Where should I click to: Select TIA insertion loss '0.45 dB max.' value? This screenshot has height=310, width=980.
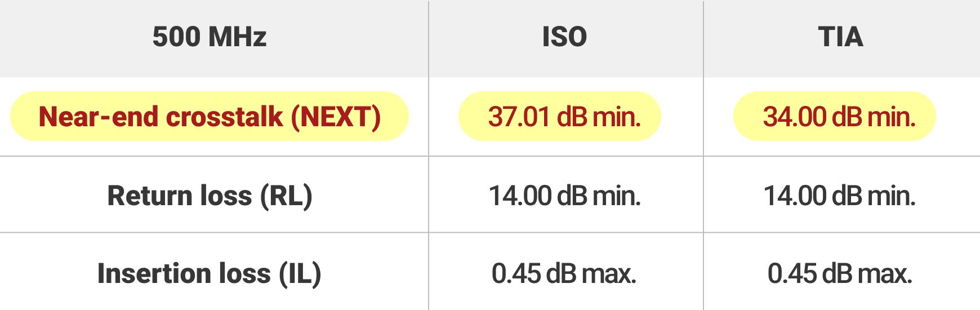click(839, 273)
